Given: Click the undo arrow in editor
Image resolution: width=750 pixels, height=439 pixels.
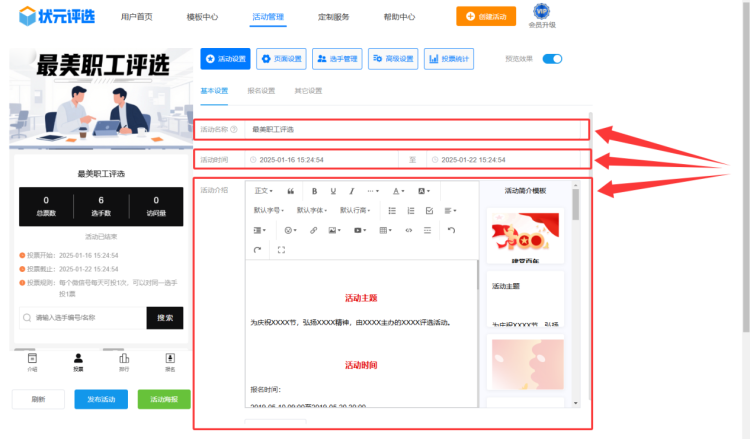Looking at the screenshot, I should (451, 230).
